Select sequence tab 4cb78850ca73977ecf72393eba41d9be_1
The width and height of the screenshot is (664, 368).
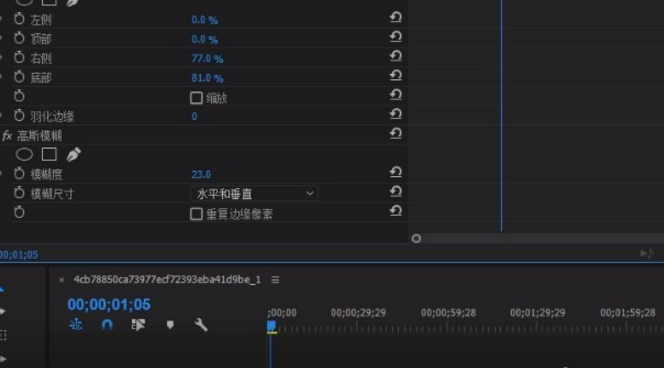(167, 280)
